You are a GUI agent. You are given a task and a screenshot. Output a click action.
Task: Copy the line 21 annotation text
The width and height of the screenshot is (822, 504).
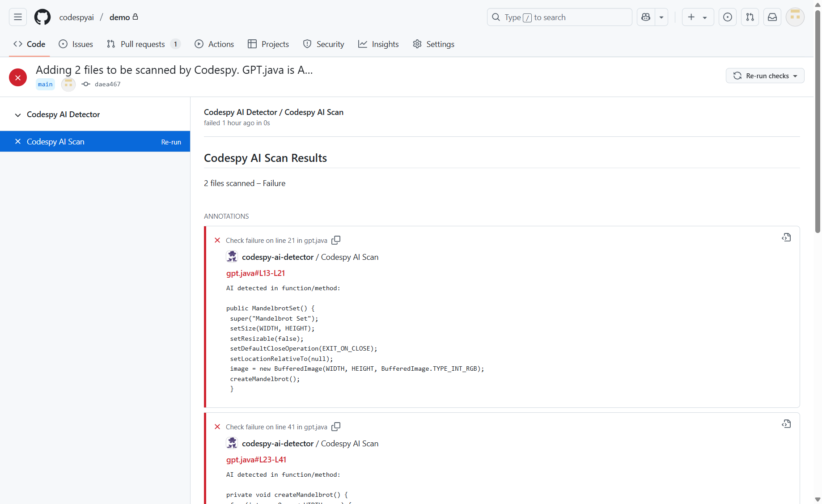[x=336, y=240]
